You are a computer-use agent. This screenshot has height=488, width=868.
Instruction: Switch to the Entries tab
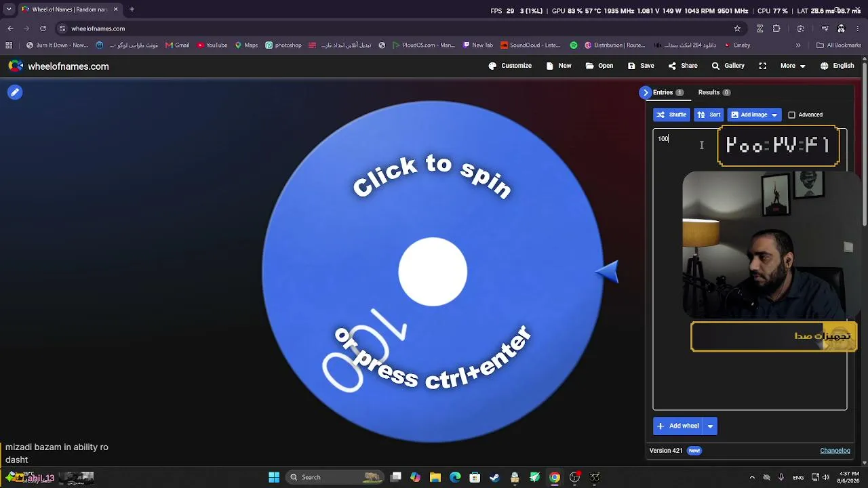point(668,92)
